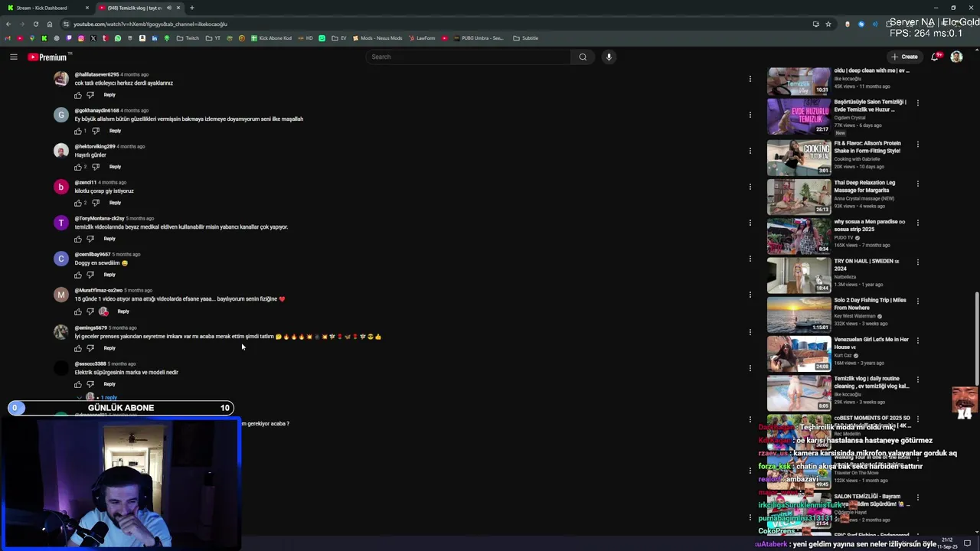Go to YouTube Premium home logo
Screen dimensions: 980x551
47,57
